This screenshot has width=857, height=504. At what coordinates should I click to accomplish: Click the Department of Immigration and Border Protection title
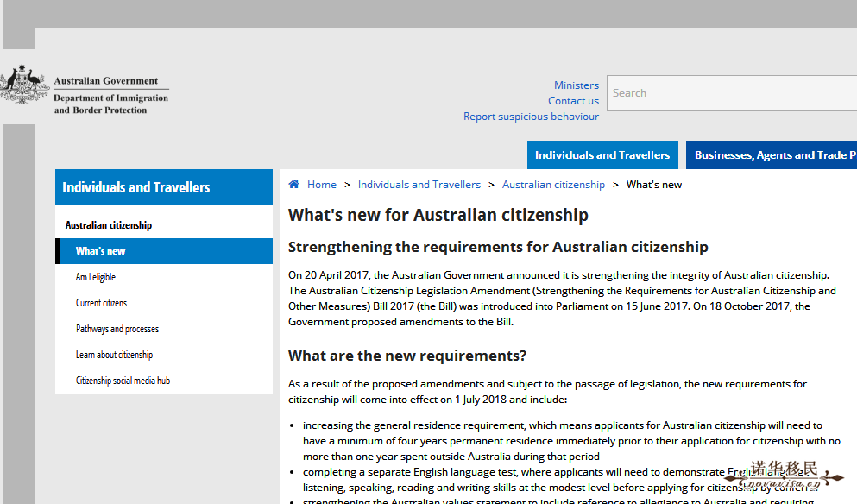click(x=111, y=104)
